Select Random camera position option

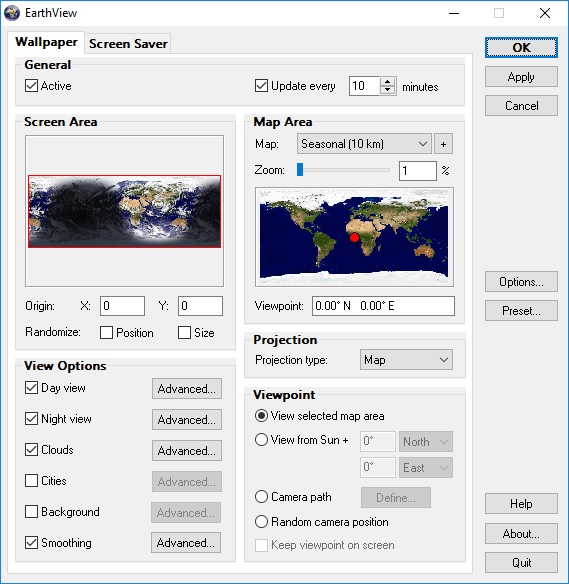(x=261, y=521)
